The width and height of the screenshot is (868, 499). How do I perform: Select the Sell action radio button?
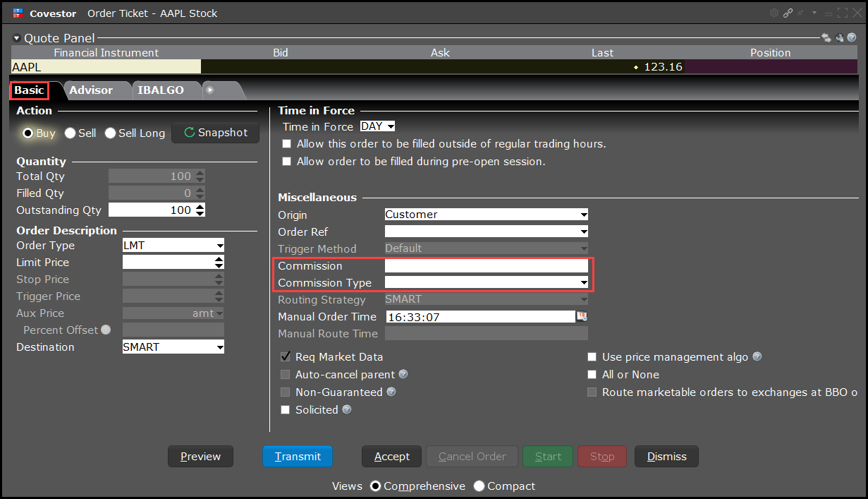tap(70, 133)
